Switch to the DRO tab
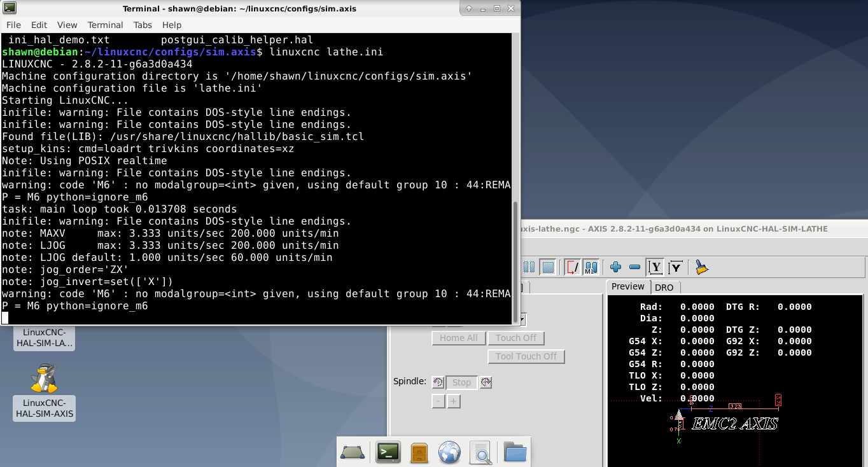 pyautogui.click(x=664, y=288)
